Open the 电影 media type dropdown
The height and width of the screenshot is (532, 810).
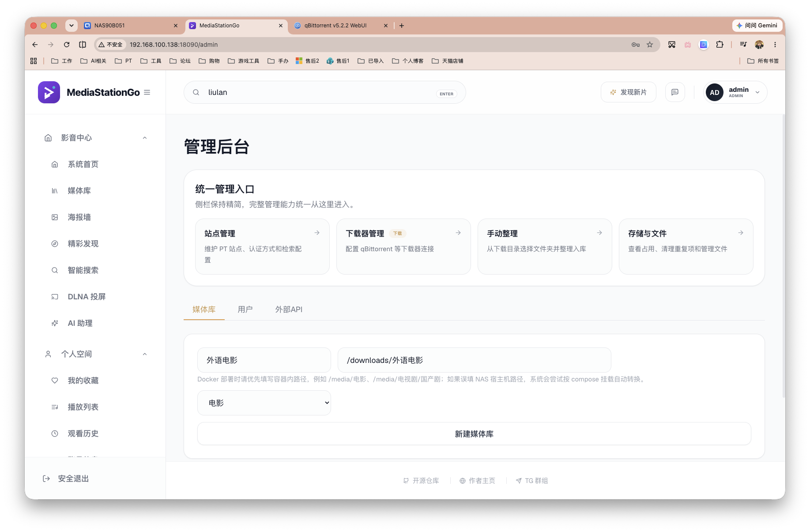tap(264, 403)
